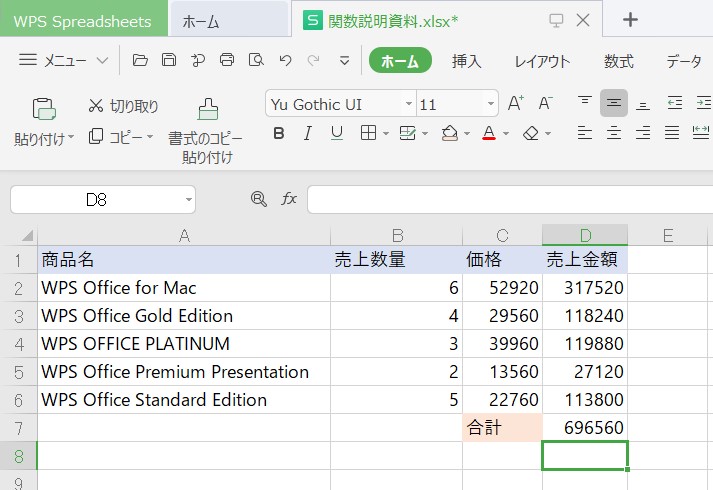Toggle underline formatting
This screenshot has width=713, height=490.
336,133
